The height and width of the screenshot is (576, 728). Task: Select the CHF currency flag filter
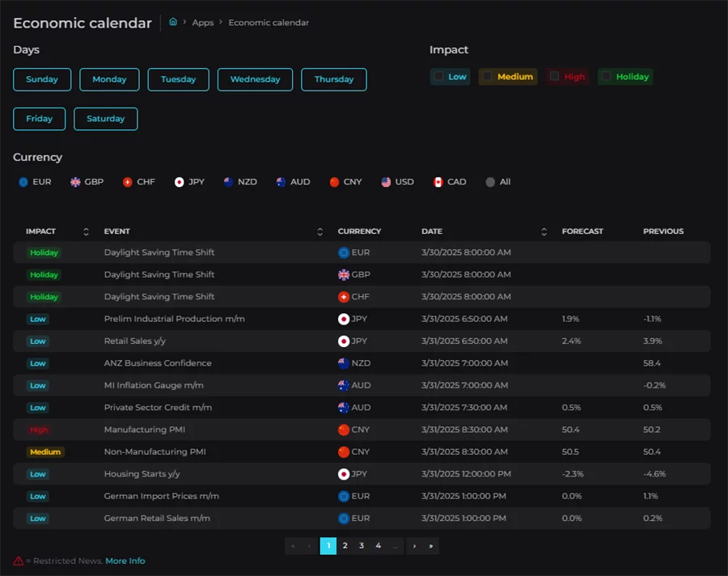(127, 182)
